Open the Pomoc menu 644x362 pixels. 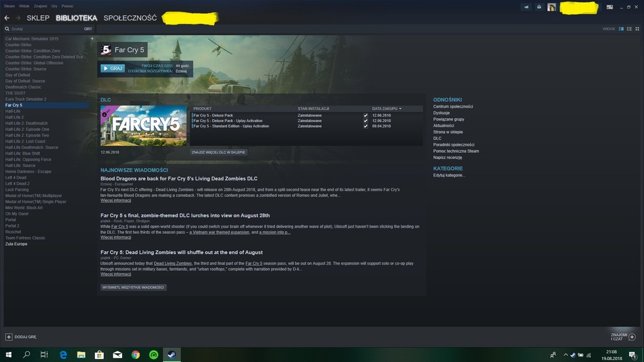pyautogui.click(x=67, y=6)
